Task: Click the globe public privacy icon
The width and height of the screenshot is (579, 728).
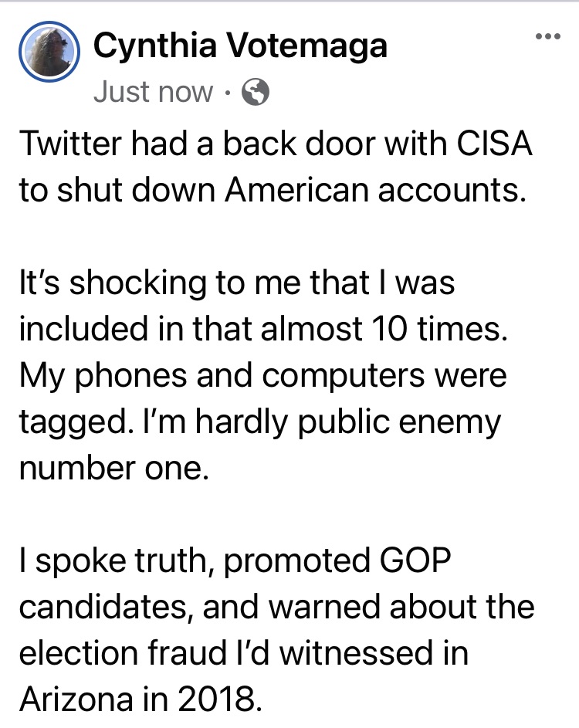Action: click(256, 93)
